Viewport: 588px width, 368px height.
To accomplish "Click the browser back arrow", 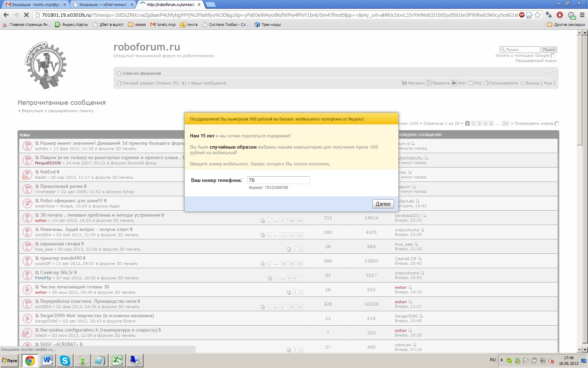I will coord(6,15).
